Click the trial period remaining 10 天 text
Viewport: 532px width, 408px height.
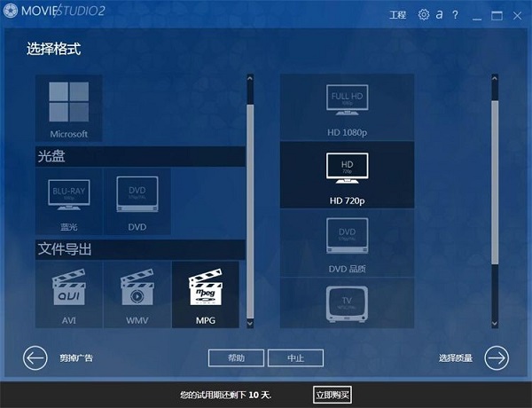click(x=226, y=395)
